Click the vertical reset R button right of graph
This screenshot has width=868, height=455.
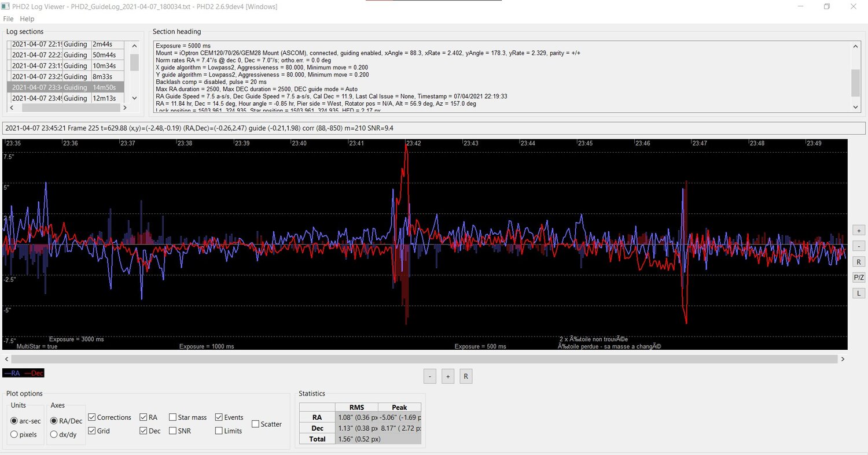coord(859,262)
